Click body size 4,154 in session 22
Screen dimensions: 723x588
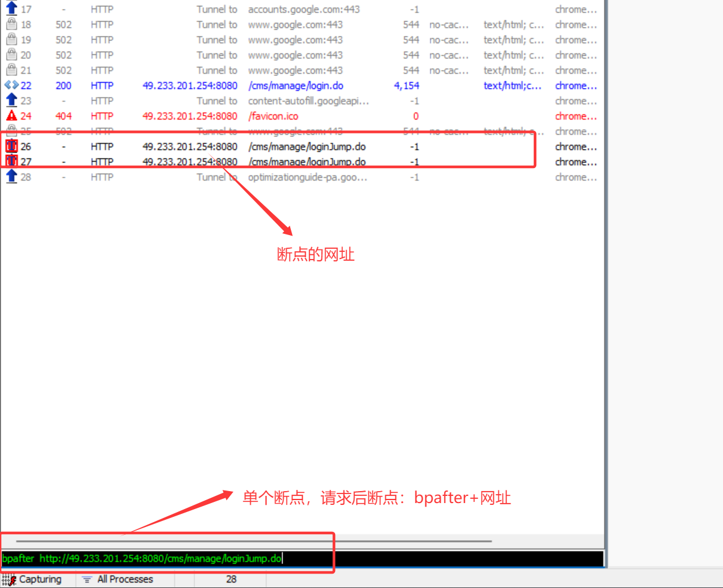[406, 86]
